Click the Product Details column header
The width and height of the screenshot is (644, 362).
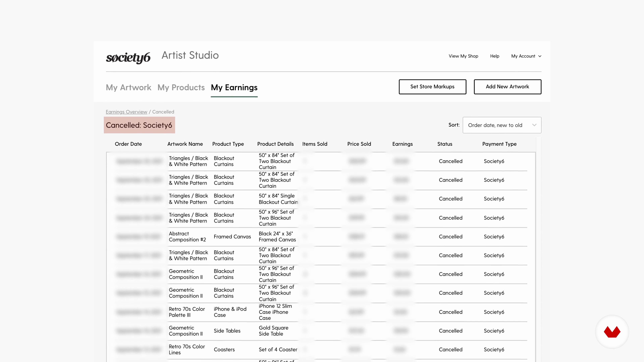275,144
